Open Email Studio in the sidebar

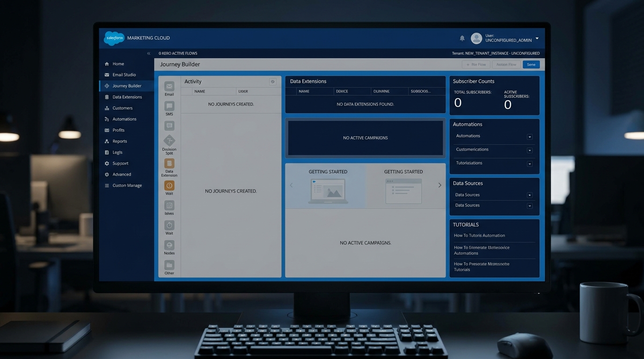(x=124, y=75)
